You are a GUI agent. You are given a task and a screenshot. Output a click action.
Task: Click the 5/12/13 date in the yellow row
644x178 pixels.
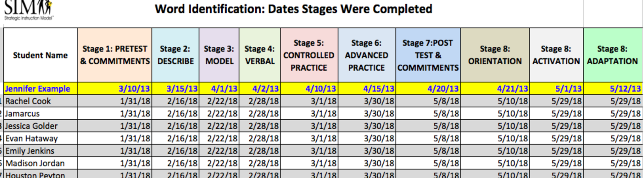tap(625, 89)
